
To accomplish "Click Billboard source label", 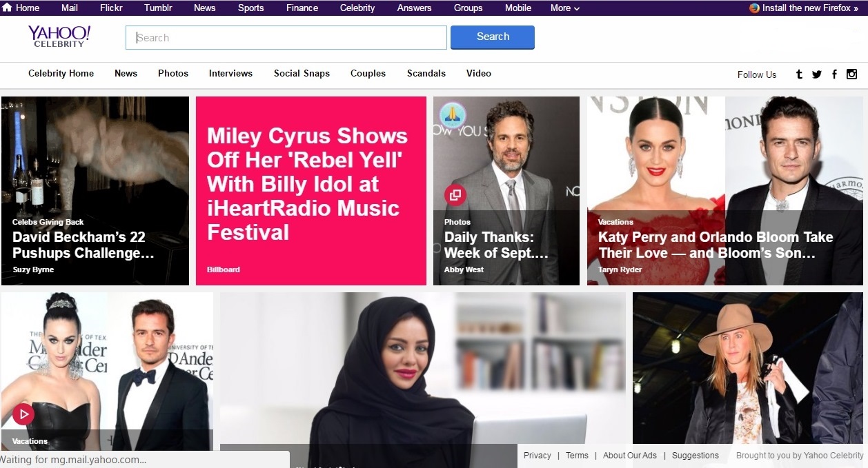I will pos(224,269).
